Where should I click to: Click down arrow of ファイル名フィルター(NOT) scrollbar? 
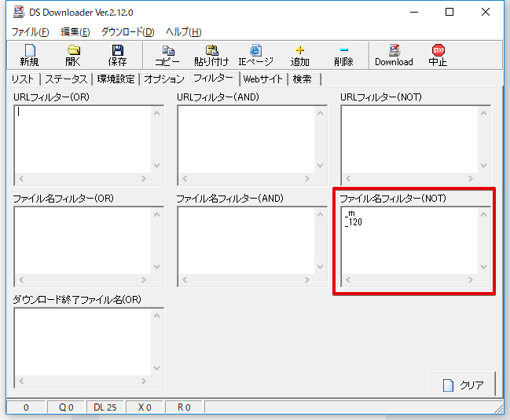[483, 267]
